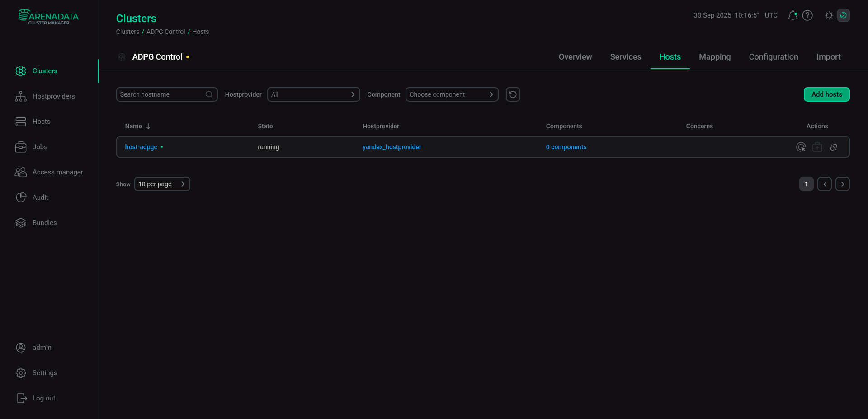Screen dimensions: 868x419
Task: Refresh the hosts list
Action: (x=513, y=94)
